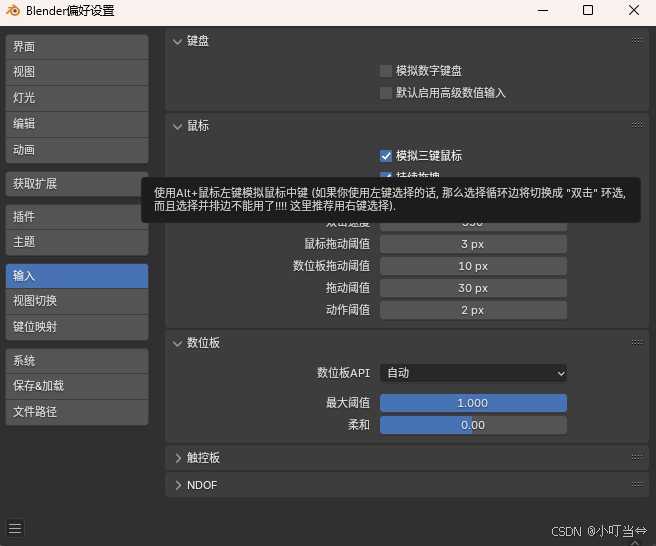Image resolution: width=656 pixels, height=546 pixels.
Task: Switch to the 界面 tab
Action: 77,47
